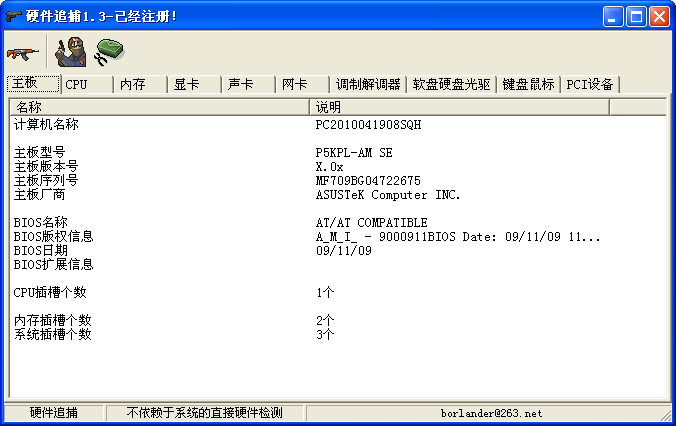
Task: Maximize the 硬件追捕 window
Action: (636, 16)
